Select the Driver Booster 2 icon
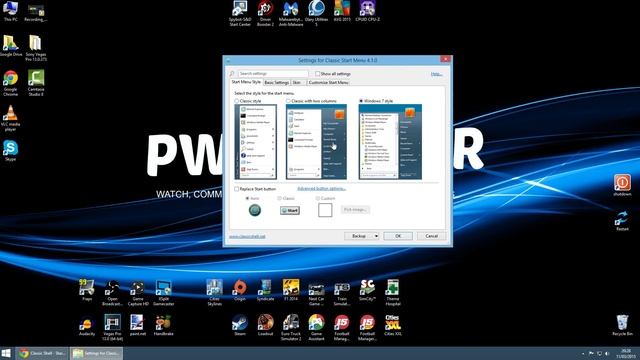The width and height of the screenshot is (640, 360). (x=265, y=13)
